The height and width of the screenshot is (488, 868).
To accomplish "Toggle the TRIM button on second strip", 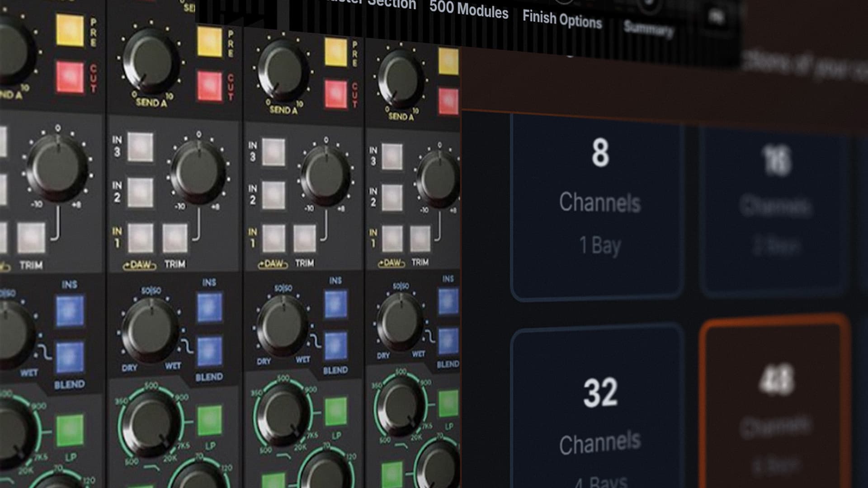I will tap(175, 238).
